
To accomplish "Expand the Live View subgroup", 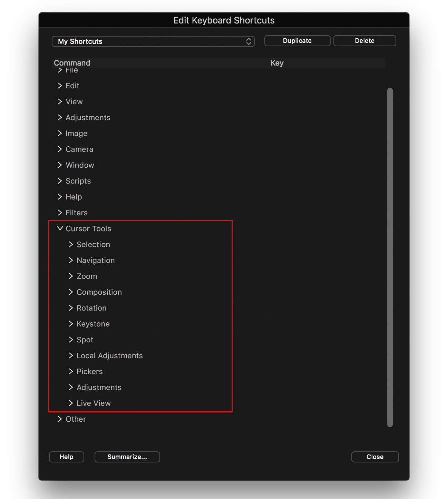I will click(x=71, y=403).
